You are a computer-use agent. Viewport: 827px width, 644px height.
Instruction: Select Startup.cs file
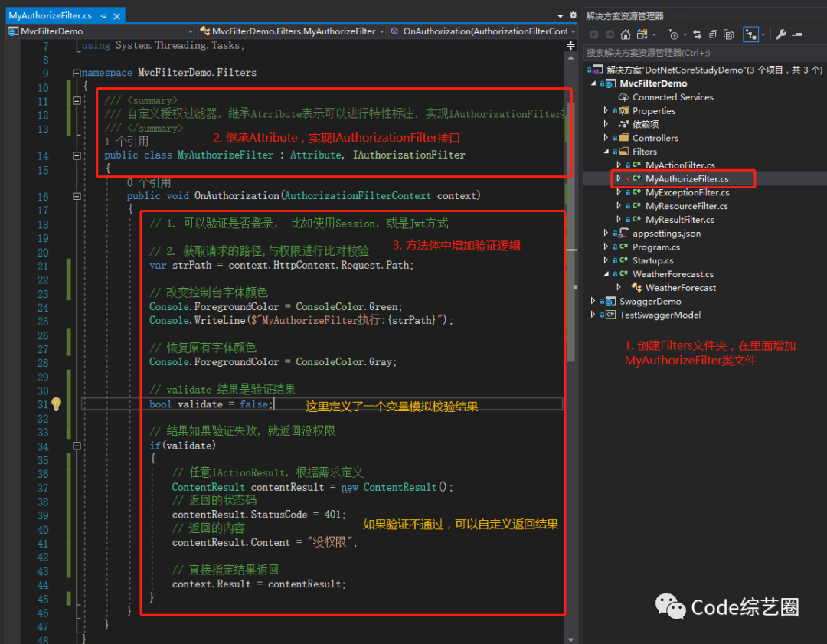[x=652, y=260]
